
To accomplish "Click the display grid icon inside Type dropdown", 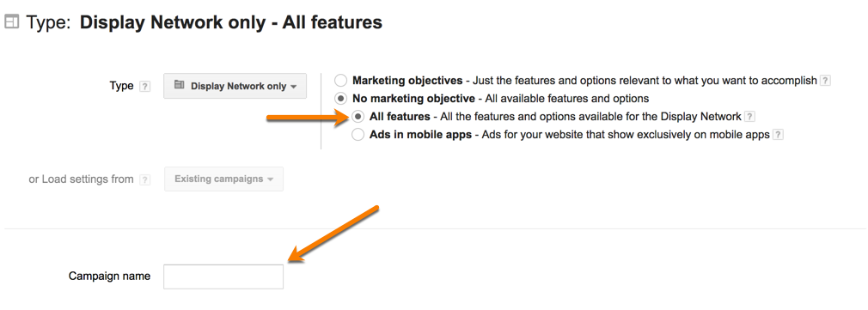I will (180, 85).
